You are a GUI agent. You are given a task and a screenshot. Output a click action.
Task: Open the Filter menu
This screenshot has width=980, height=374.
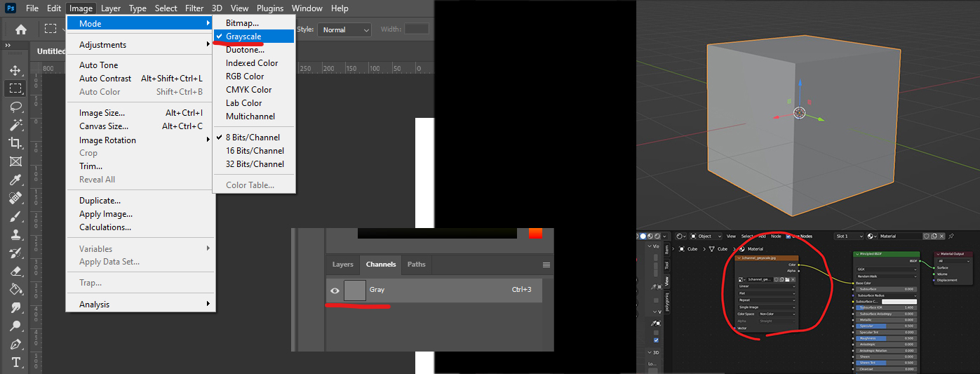194,8
